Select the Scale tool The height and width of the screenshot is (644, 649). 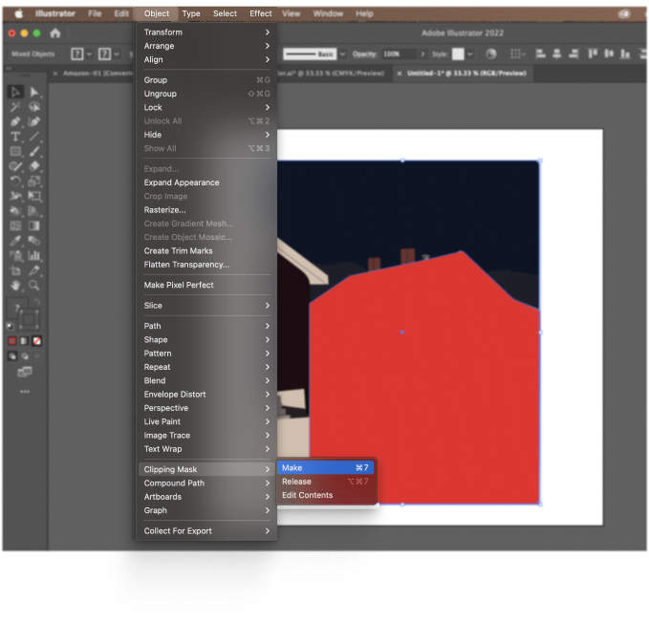coord(34,182)
